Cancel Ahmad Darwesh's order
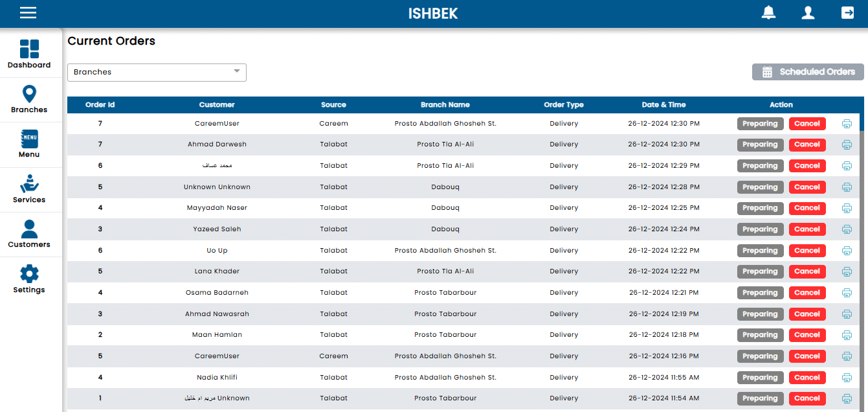868x412 pixels. click(x=807, y=144)
